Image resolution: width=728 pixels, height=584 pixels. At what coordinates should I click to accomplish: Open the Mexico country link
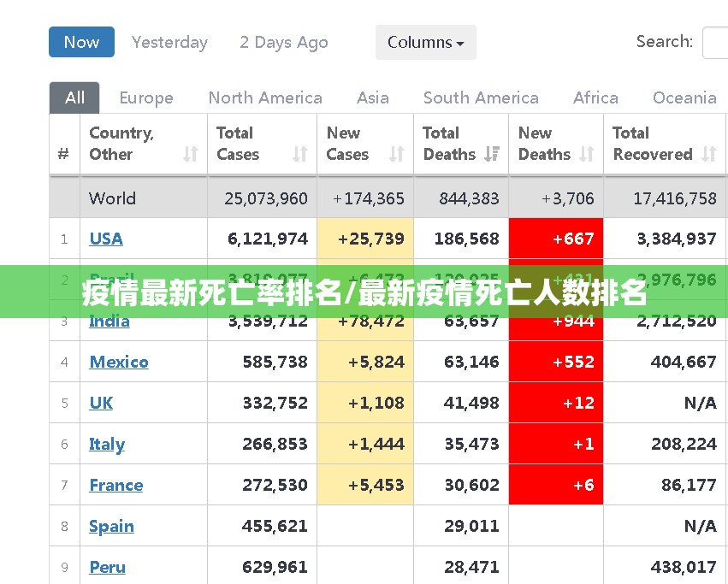tap(119, 362)
